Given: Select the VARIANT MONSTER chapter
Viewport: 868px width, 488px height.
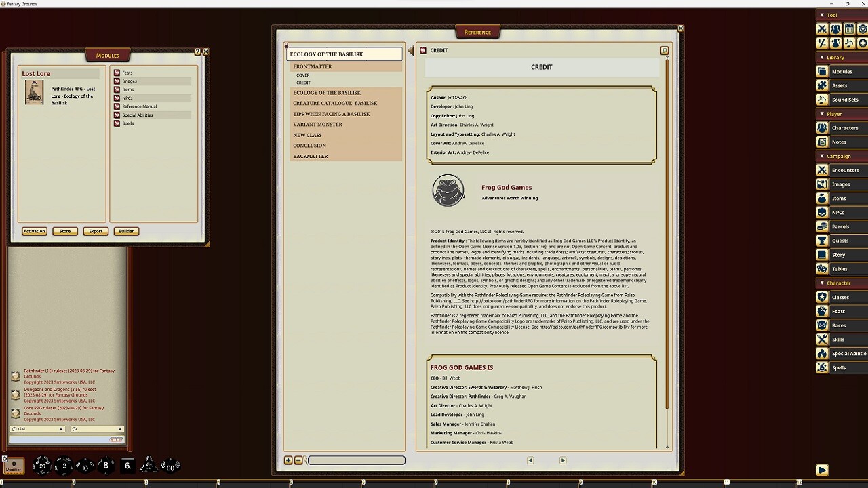Looking at the screenshot, I should pos(317,124).
